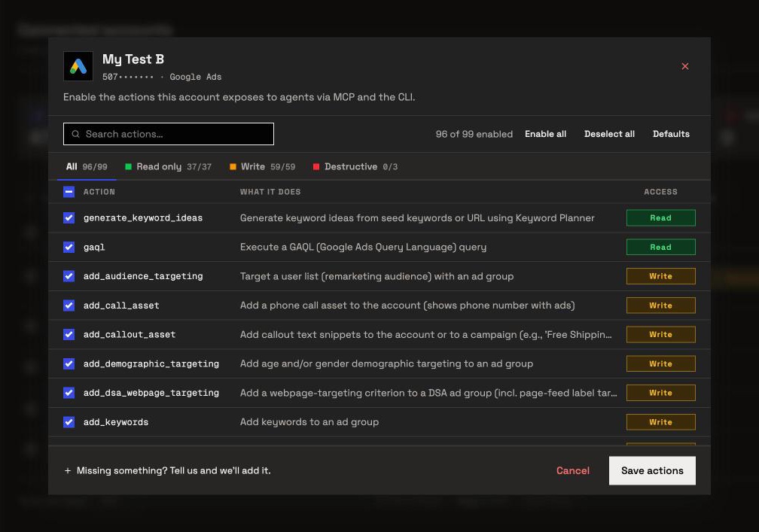
Task: Click the Enable all button
Action: [545, 134]
